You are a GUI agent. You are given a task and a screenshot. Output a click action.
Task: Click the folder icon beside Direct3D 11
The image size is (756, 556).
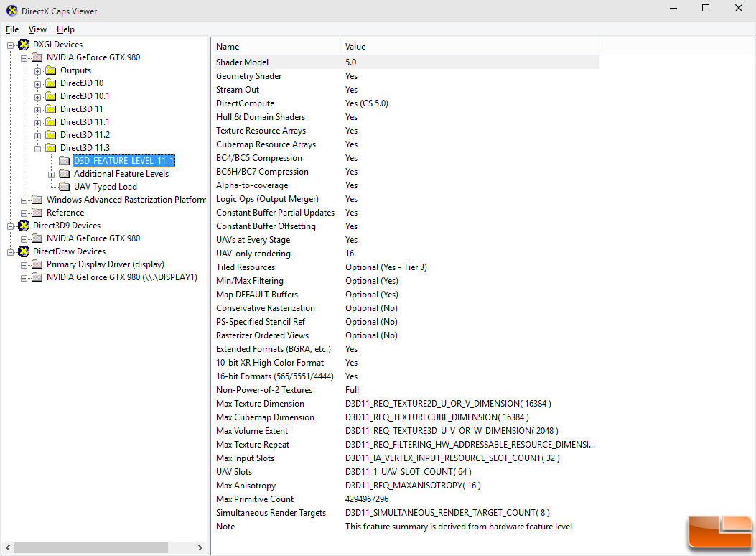(51, 109)
